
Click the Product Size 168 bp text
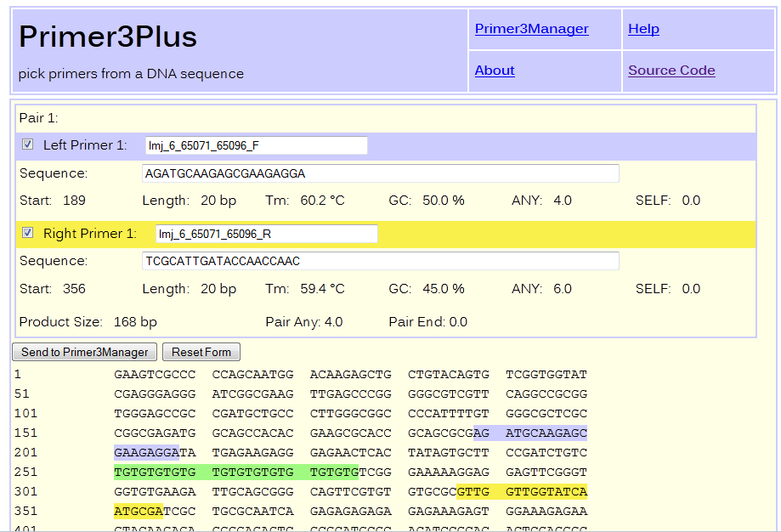point(88,322)
